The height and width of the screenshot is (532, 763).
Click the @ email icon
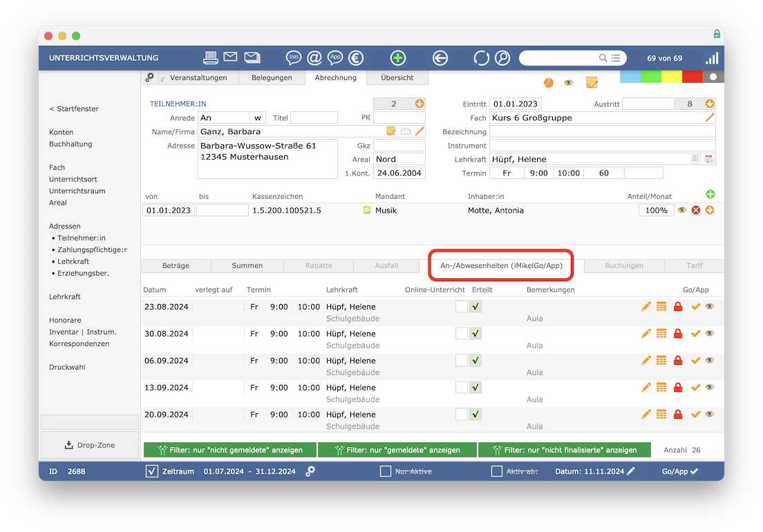tap(314, 58)
